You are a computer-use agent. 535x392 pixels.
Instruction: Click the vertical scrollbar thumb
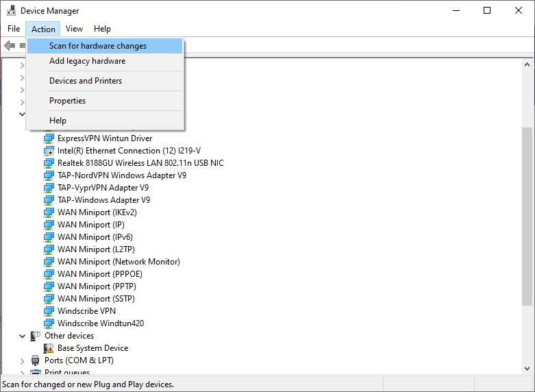[x=527, y=217]
